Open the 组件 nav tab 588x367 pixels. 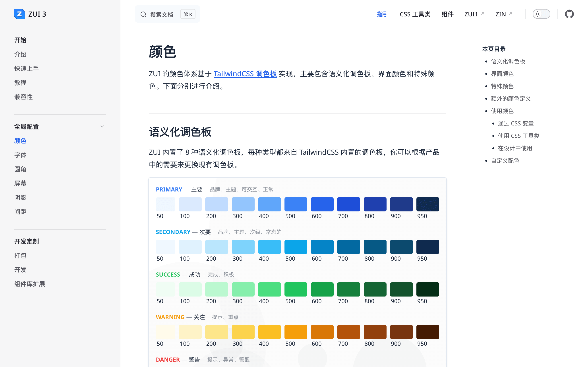pos(447,14)
